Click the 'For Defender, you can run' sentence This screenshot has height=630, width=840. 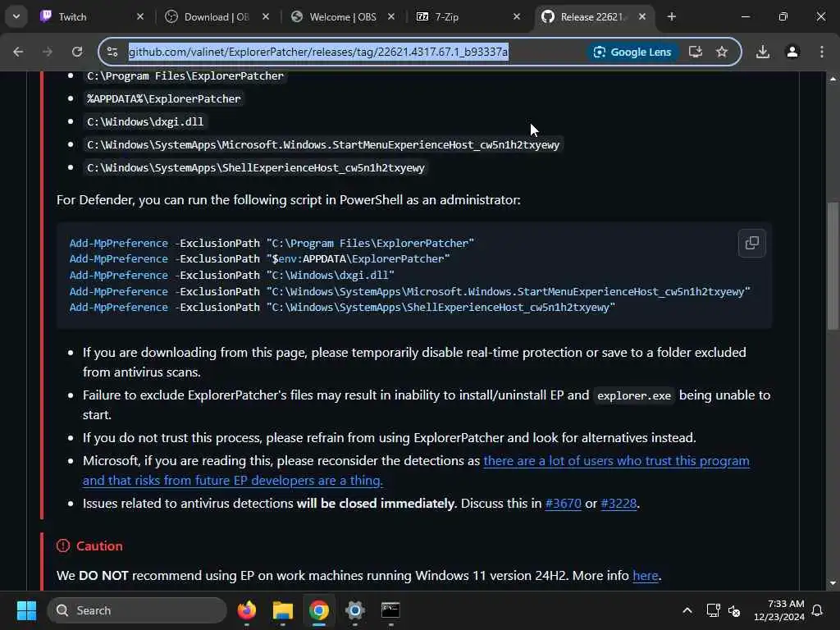pos(288,200)
